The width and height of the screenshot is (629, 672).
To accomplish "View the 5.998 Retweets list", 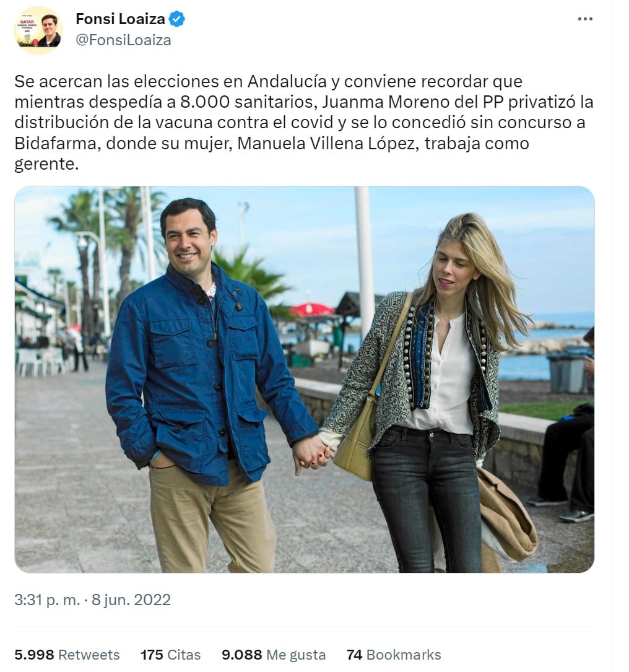I will pos(67,655).
